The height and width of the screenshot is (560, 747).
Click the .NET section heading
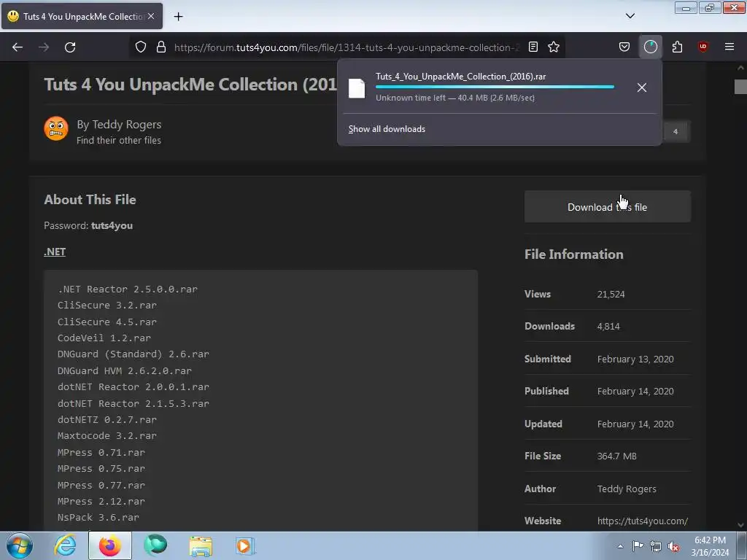tap(55, 252)
